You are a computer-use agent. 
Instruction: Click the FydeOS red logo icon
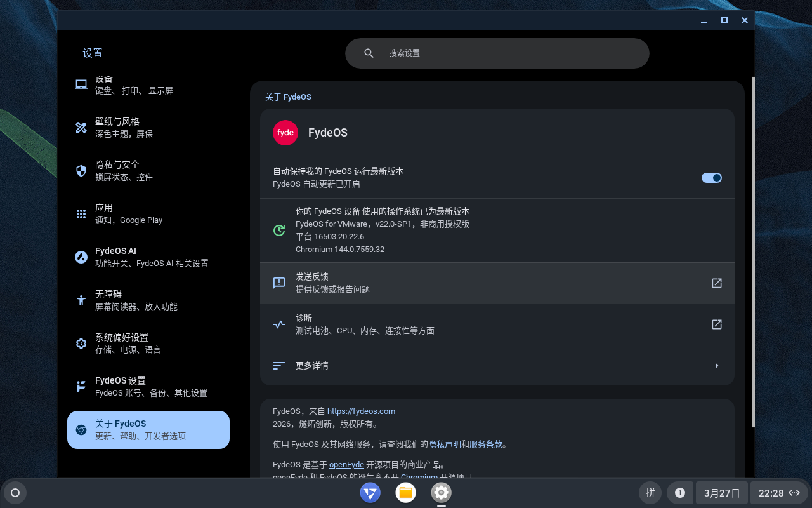285,133
